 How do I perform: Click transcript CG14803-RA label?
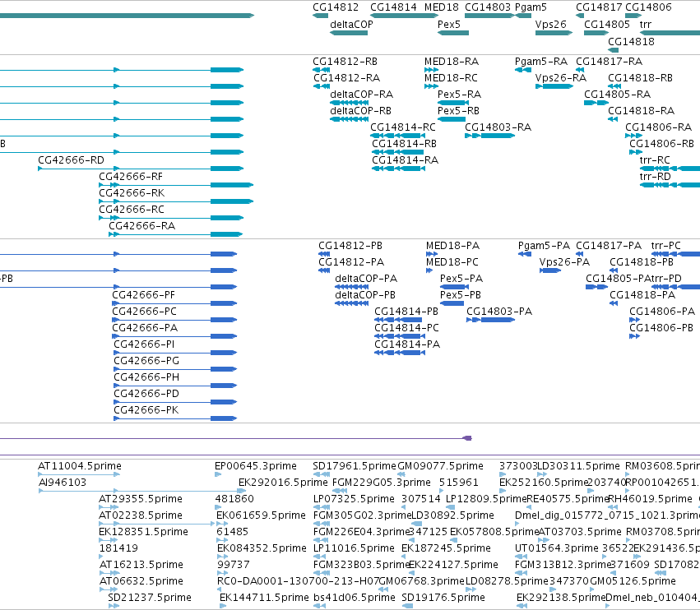click(x=498, y=127)
